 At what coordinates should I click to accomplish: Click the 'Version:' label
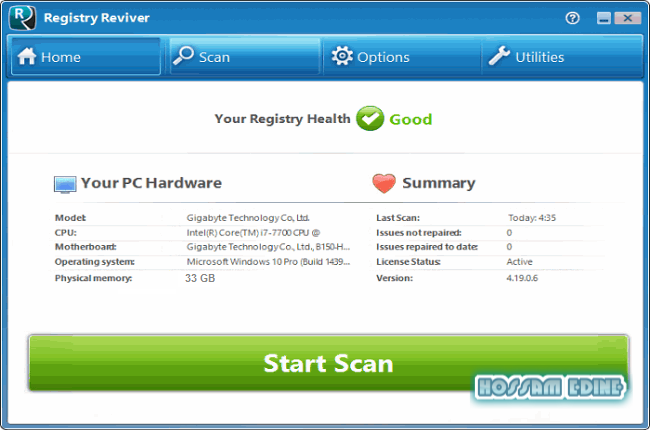(x=394, y=278)
